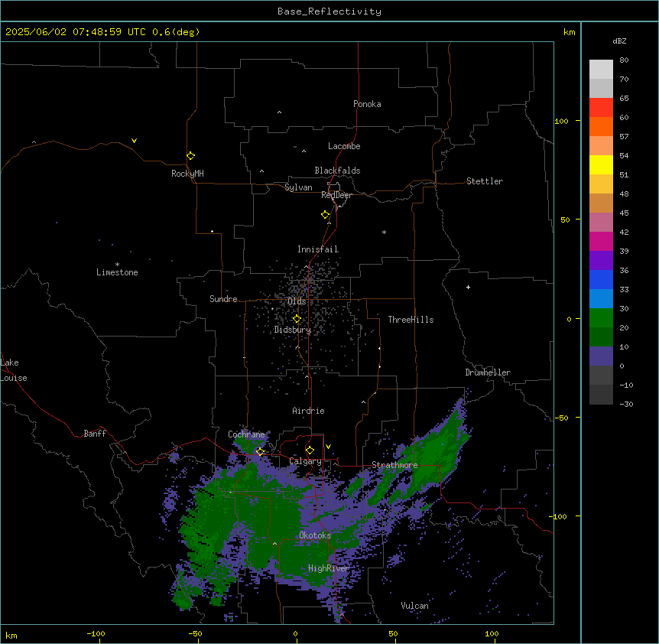659x644 pixels.
Task: Click the Sylvan label
Action: [298, 187]
